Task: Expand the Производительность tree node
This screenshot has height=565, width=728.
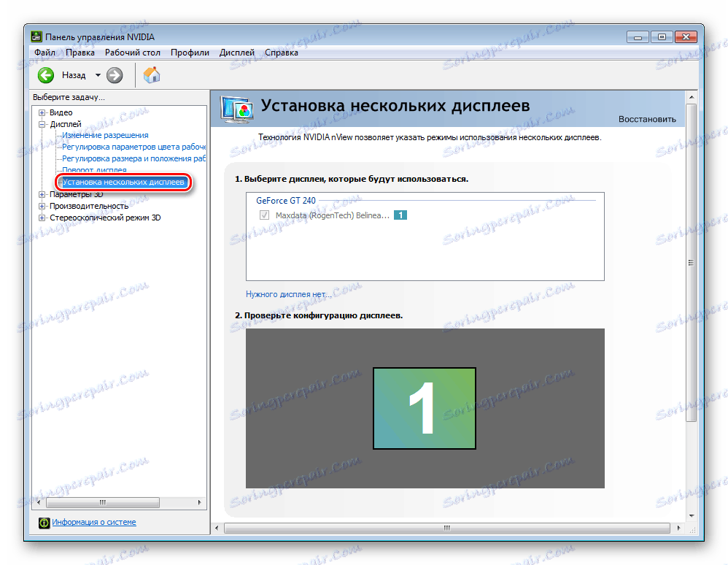Action: point(42,206)
